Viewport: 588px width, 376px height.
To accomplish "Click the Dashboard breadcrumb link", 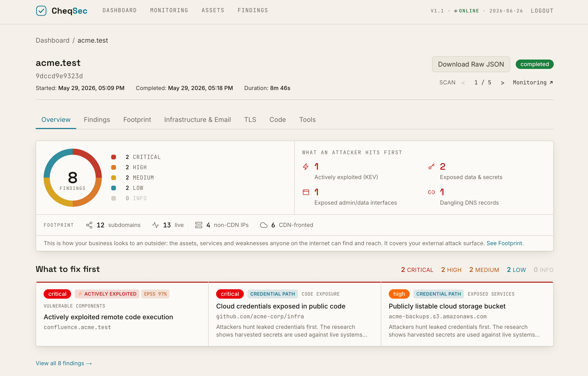I will (53, 40).
